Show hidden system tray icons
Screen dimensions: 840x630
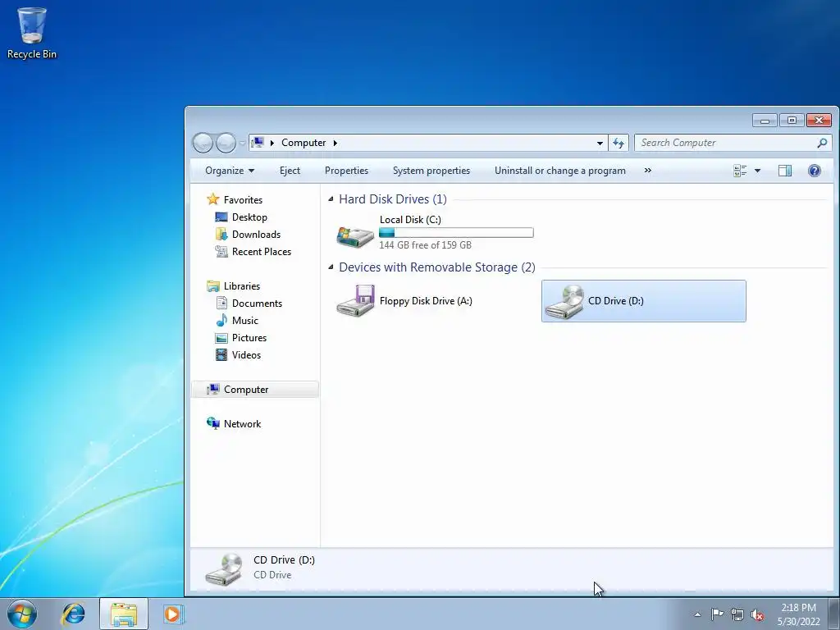pyautogui.click(x=697, y=614)
